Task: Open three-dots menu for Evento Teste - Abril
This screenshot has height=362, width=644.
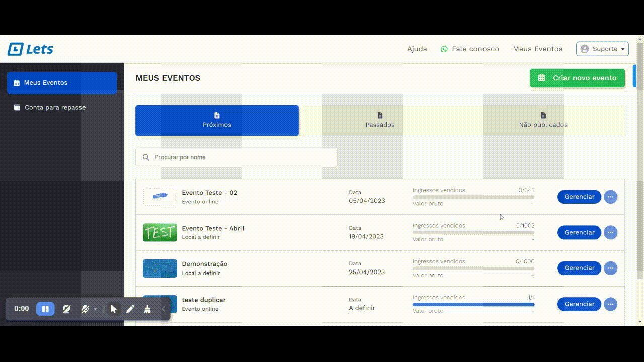Action: (610, 232)
